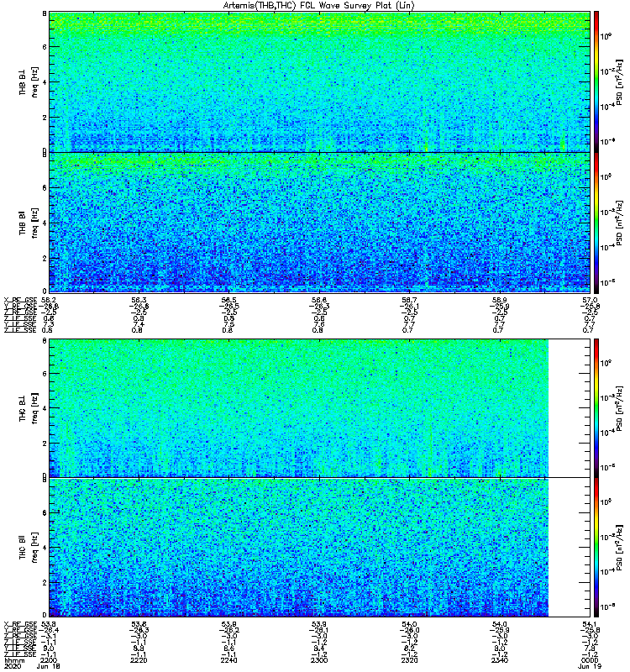Click the 56.5 X_RE_GSE value under THB
630x672 pixels.
(228, 300)
